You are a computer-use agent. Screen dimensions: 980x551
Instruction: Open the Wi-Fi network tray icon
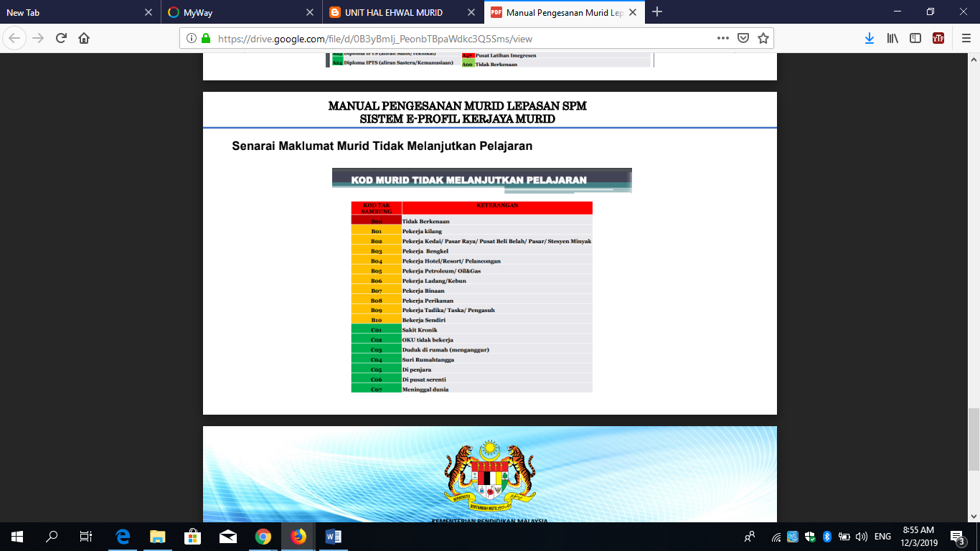point(776,537)
